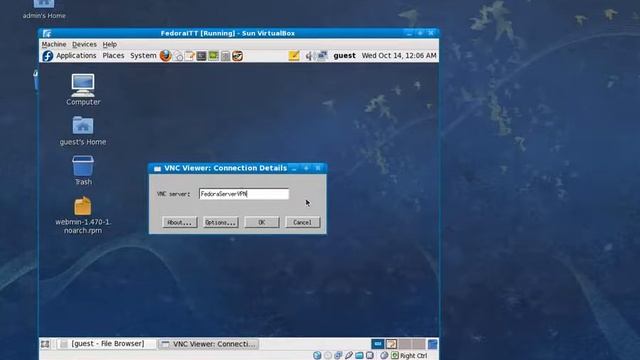The image size is (640, 360).
Task: Switch to VNC Viewer taskbar item
Action: pyautogui.click(x=209, y=344)
